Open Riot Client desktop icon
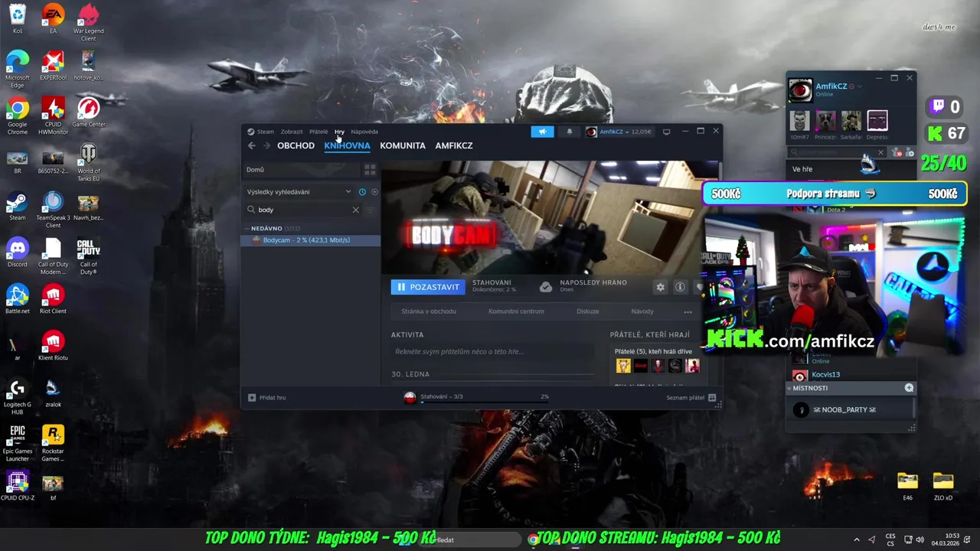Viewport: 980px width, 551px height. [x=53, y=300]
